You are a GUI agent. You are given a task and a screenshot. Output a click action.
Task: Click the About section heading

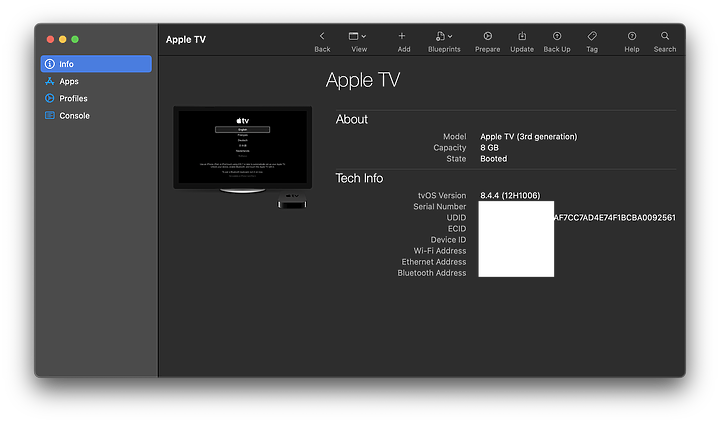coord(352,119)
